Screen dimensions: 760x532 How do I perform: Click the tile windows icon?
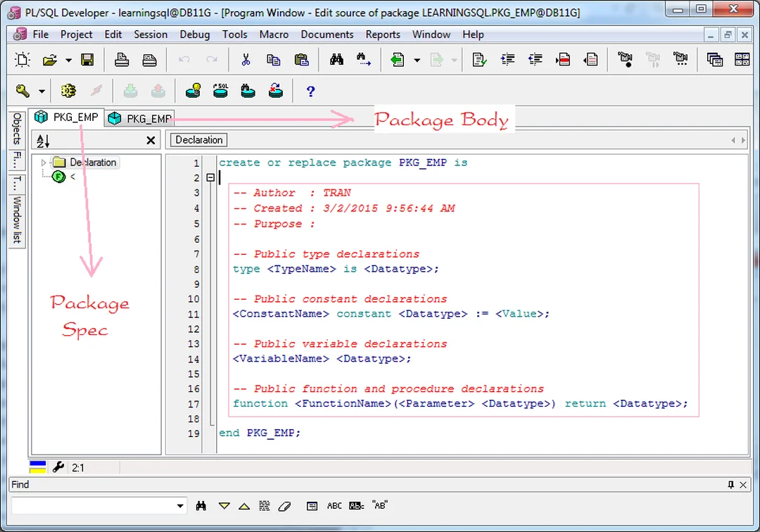(742, 60)
